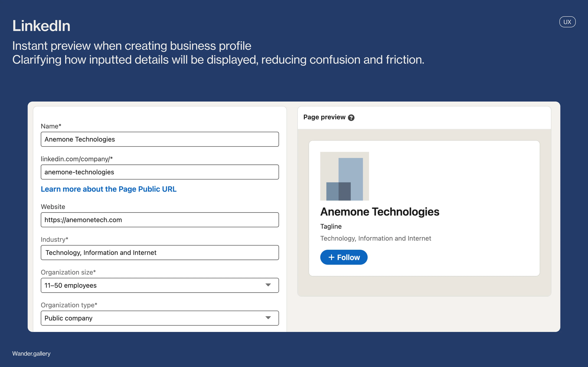Expand Organization type dropdown arrow
588x367 pixels.
[268, 318]
